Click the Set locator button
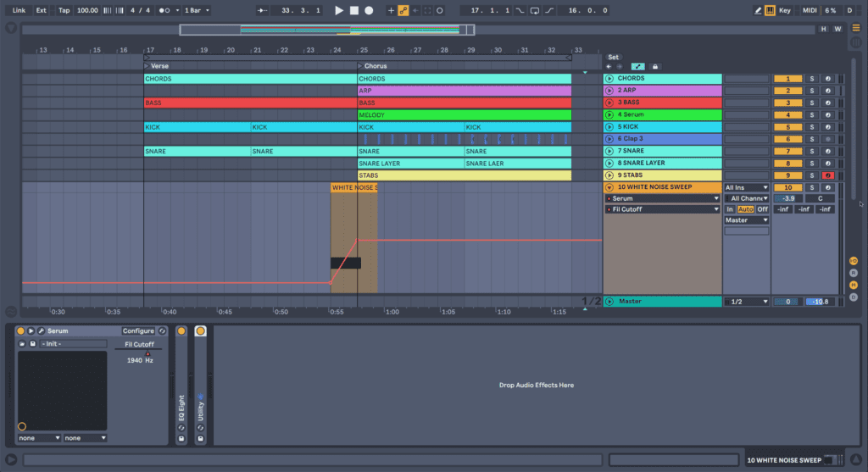The image size is (868, 472). (614, 57)
